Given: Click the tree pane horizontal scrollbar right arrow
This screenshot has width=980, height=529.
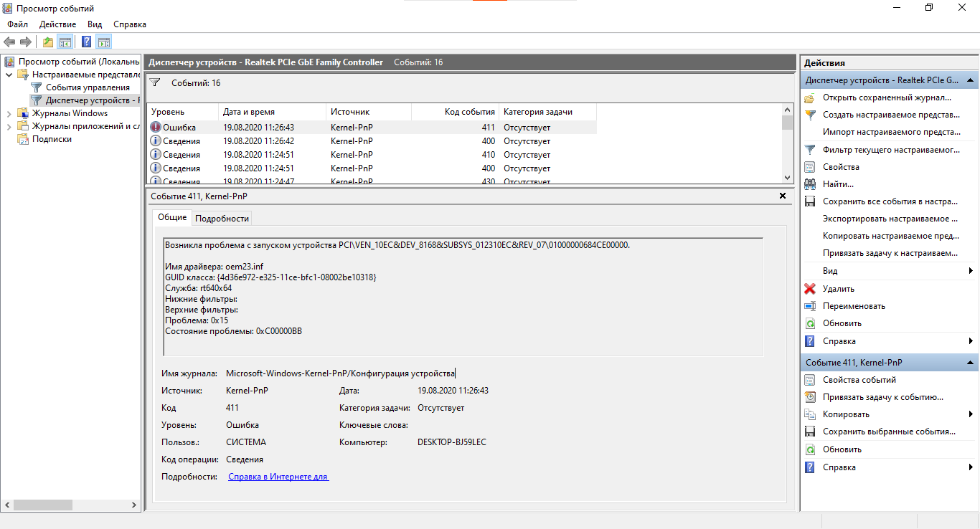Looking at the screenshot, I should [x=134, y=505].
